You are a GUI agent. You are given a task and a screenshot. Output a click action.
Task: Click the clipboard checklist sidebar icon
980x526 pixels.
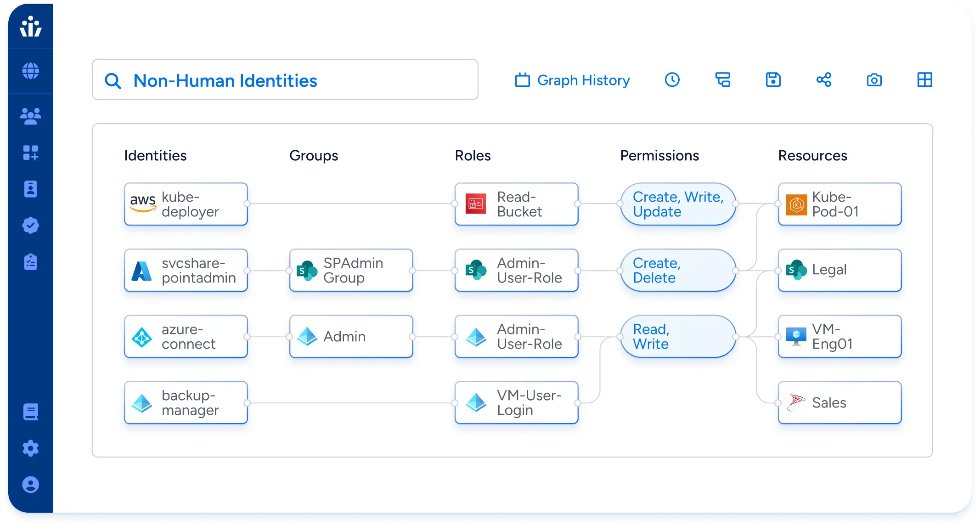(x=30, y=262)
